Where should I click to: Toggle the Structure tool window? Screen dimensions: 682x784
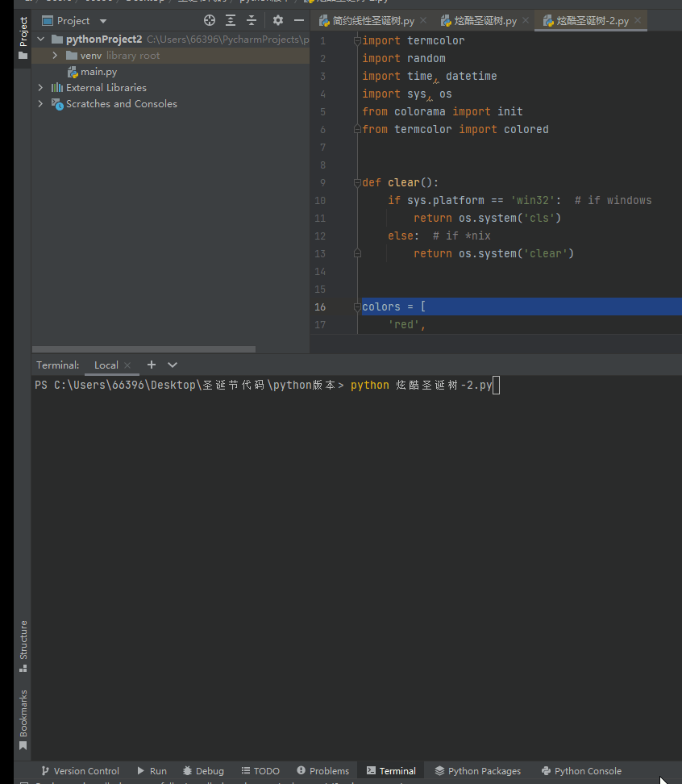[x=23, y=645]
